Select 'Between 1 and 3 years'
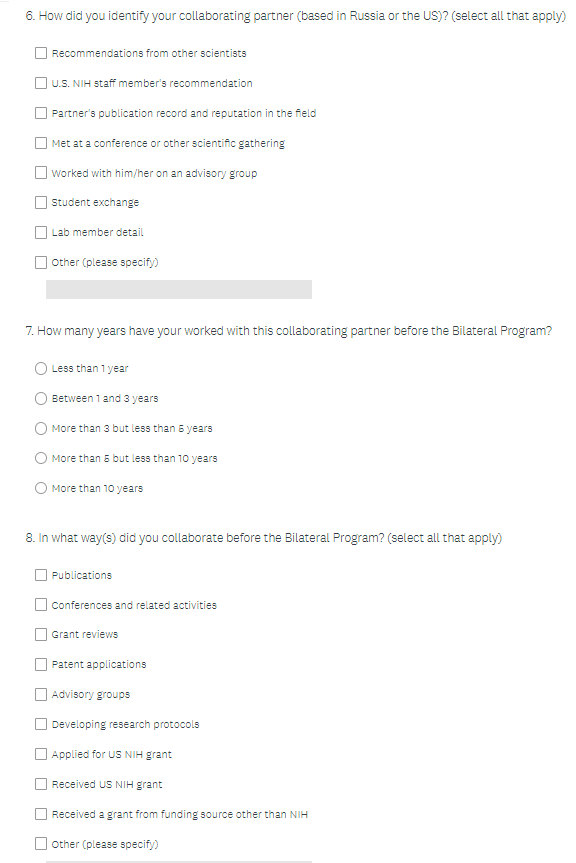576x863 pixels. (x=41, y=398)
